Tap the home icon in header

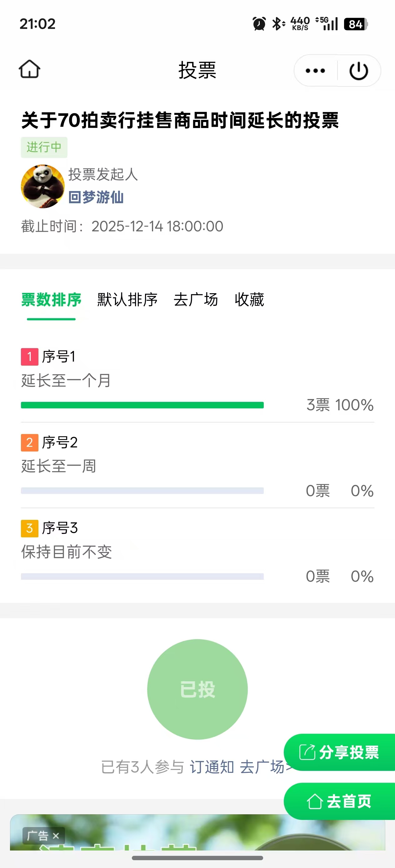click(x=29, y=69)
